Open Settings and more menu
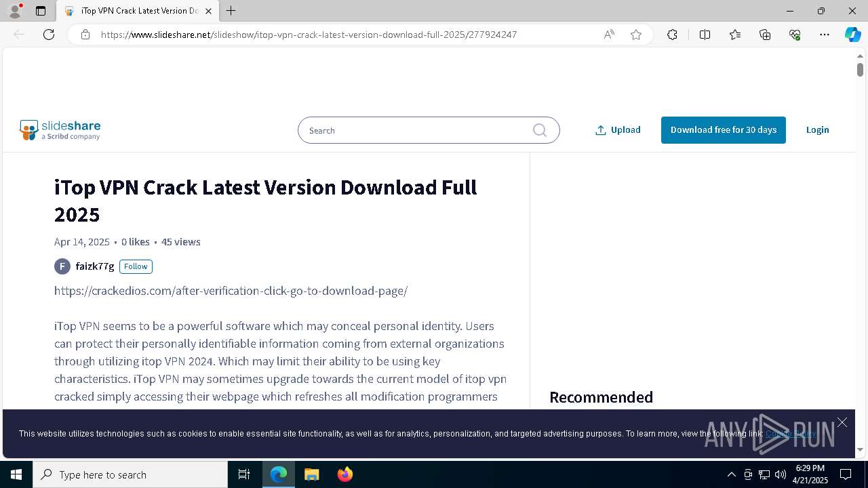The width and height of the screenshot is (868, 488). coord(825,35)
